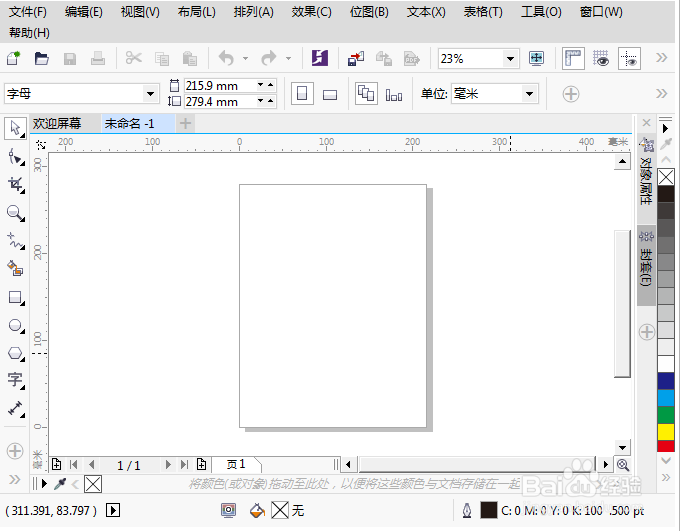Screen dimensions: 680x531
Task: Open the View menu
Action: pos(140,12)
